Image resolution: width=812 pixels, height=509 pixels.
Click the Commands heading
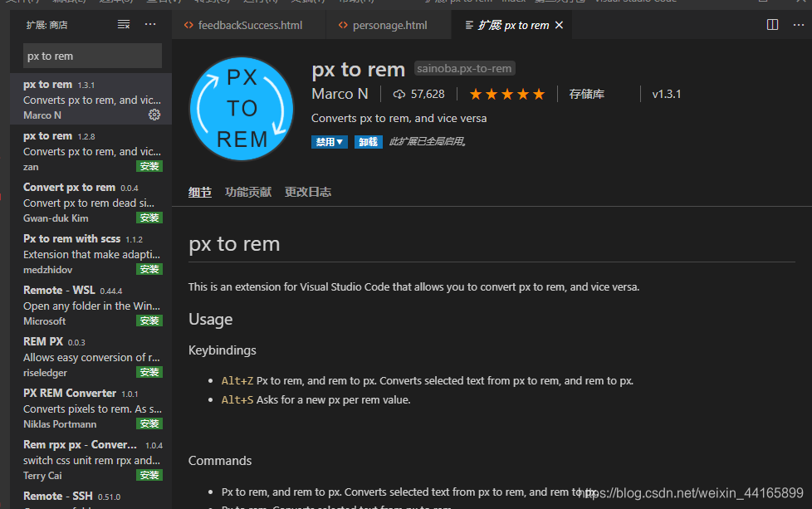[x=219, y=461]
